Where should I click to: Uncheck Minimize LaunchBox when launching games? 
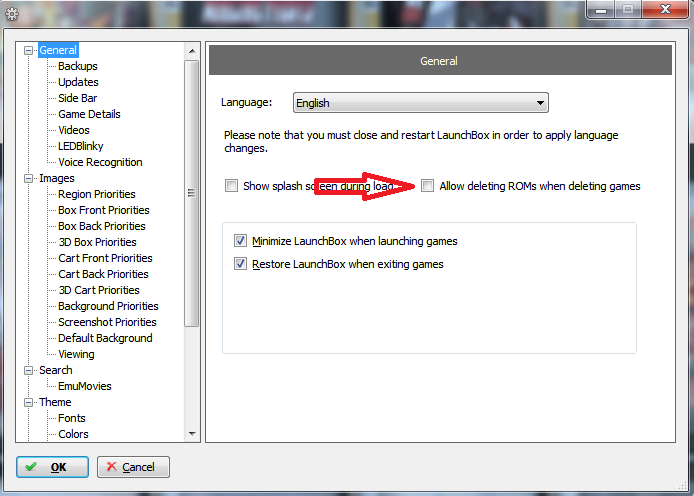(240, 241)
